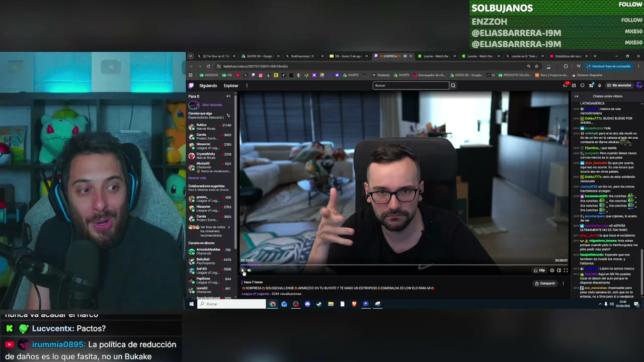The width and height of the screenshot is (644, 362).
Task: Open Chrome from the taskbar
Action: 273,304
